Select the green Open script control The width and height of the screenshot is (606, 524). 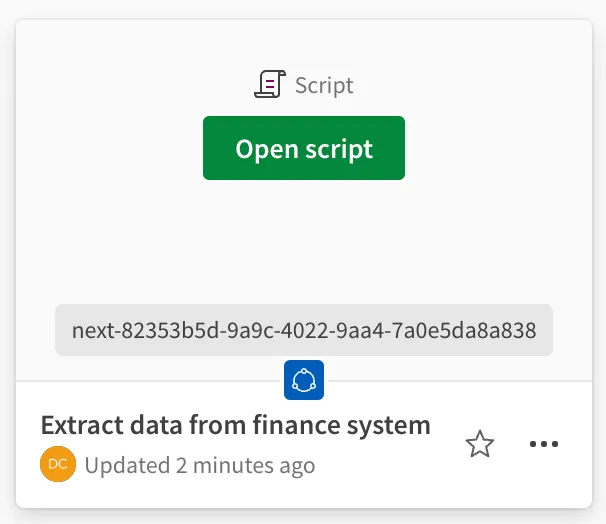click(304, 149)
